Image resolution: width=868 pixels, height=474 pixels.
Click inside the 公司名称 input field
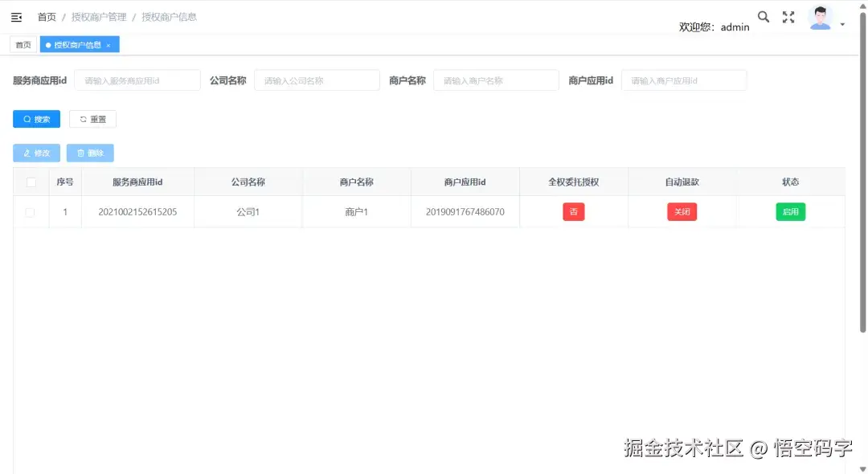[317, 80]
